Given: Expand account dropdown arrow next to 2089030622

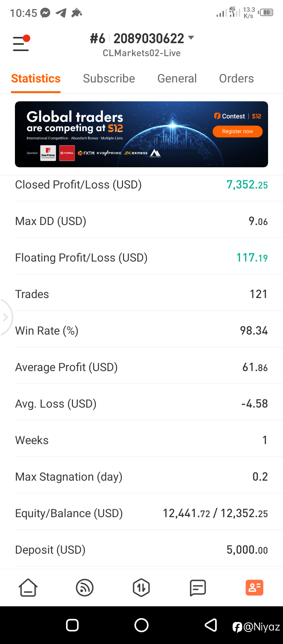Looking at the screenshot, I should tap(191, 38).
